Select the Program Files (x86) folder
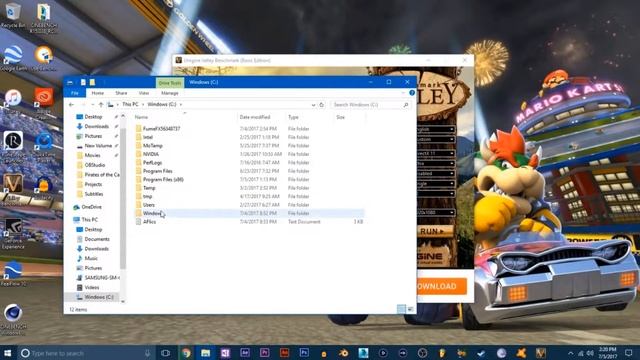 (x=163, y=180)
